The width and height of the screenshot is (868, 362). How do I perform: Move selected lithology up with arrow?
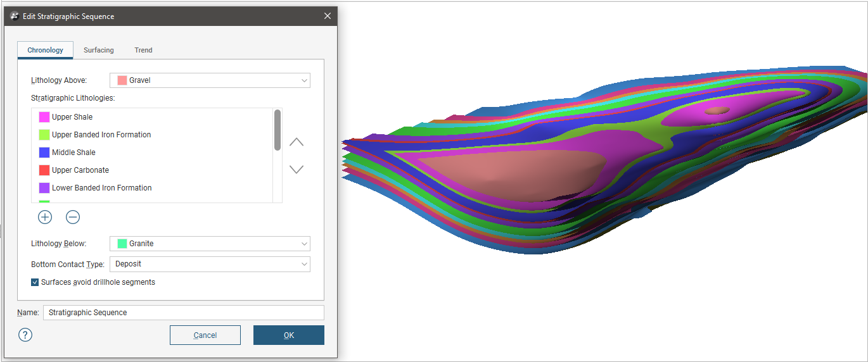[x=296, y=142]
